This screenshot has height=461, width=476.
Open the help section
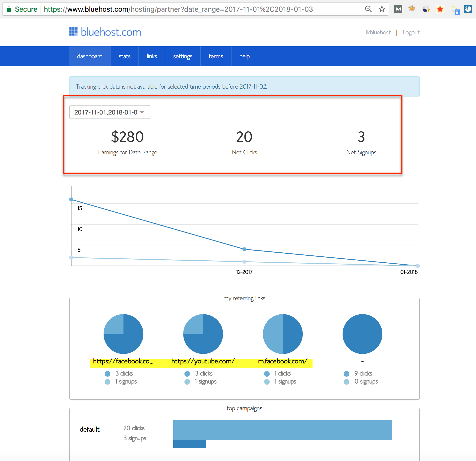244,56
